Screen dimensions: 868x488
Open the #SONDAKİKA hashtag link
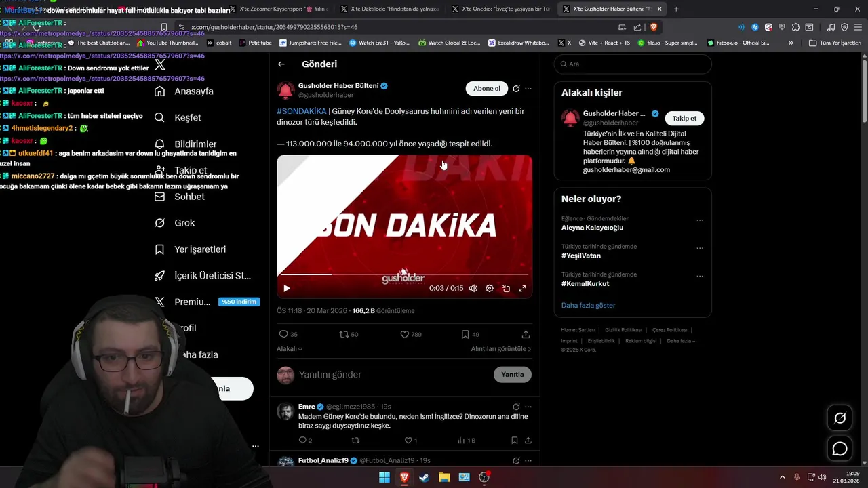click(301, 111)
